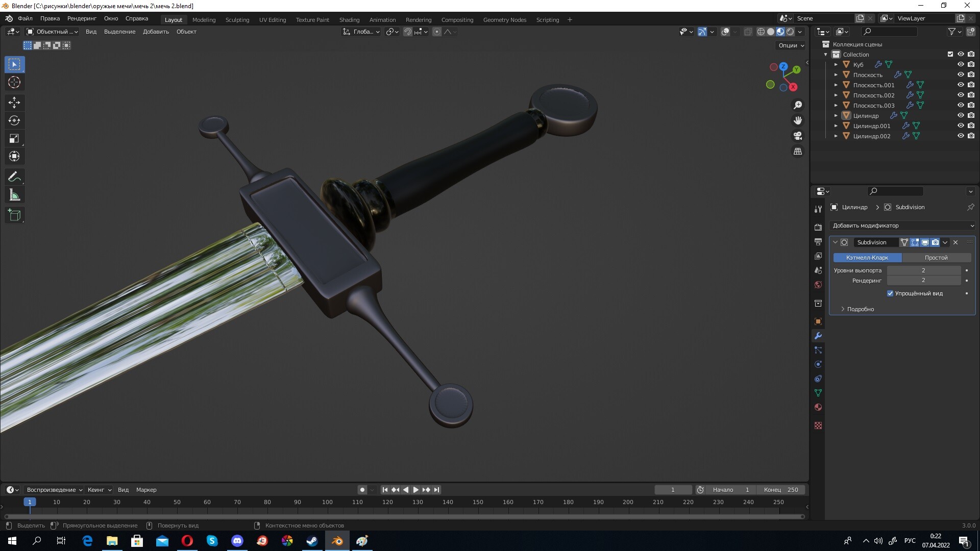
Task: Click the Простой subdivision mode button
Action: tap(937, 258)
